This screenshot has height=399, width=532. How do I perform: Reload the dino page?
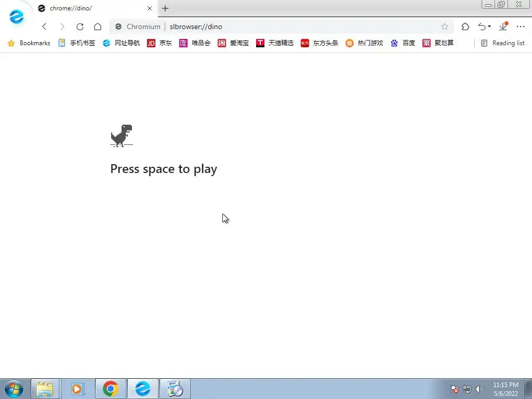79,26
